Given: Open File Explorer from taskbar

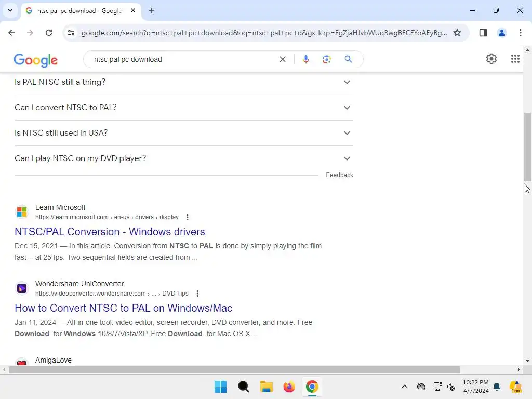Looking at the screenshot, I should coord(267,387).
